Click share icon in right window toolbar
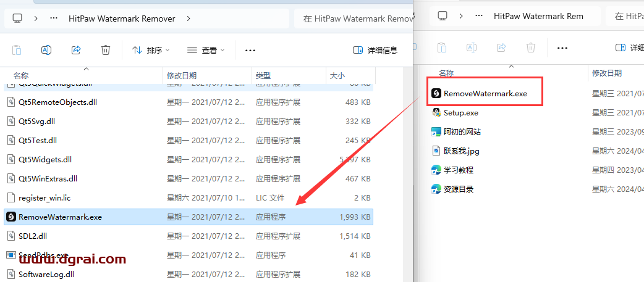Image resolution: width=644 pixels, height=282 pixels. (x=501, y=48)
